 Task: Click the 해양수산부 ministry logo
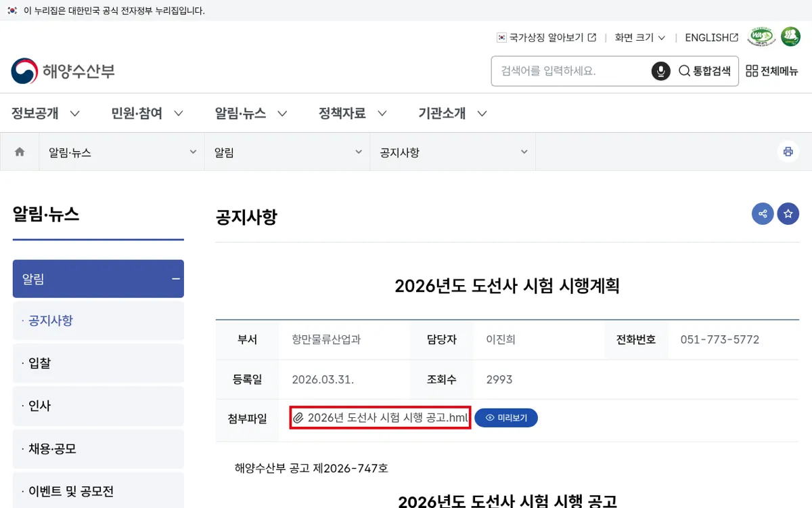click(x=63, y=71)
